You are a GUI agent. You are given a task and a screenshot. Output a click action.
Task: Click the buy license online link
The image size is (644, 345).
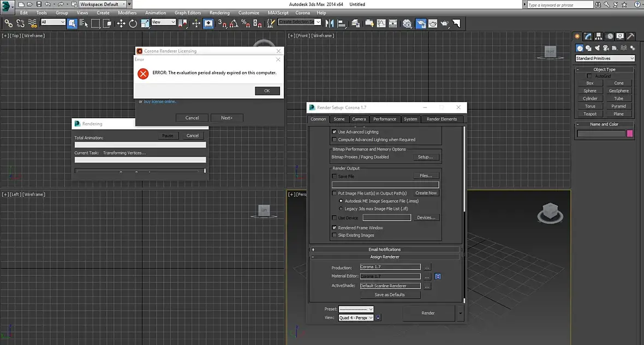(160, 101)
